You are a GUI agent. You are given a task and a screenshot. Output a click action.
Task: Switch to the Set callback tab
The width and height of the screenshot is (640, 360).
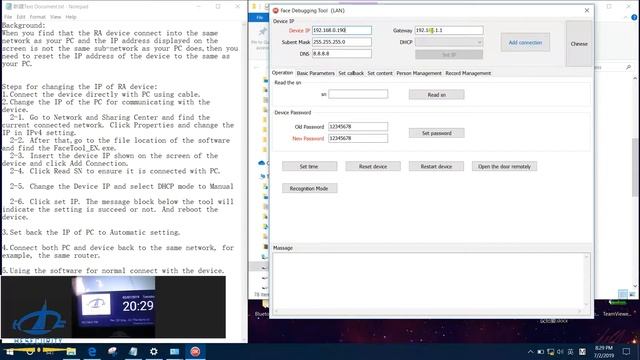click(351, 73)
